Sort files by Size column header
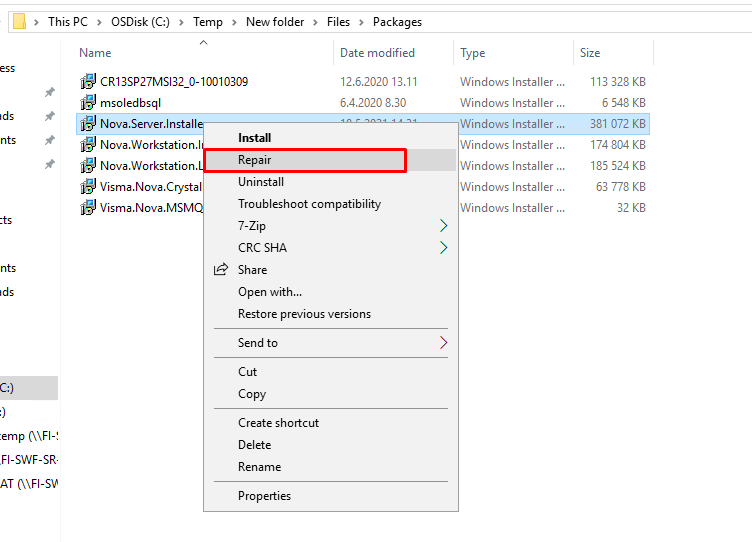This screenshot has width=752, height=542. click(590, 53)
